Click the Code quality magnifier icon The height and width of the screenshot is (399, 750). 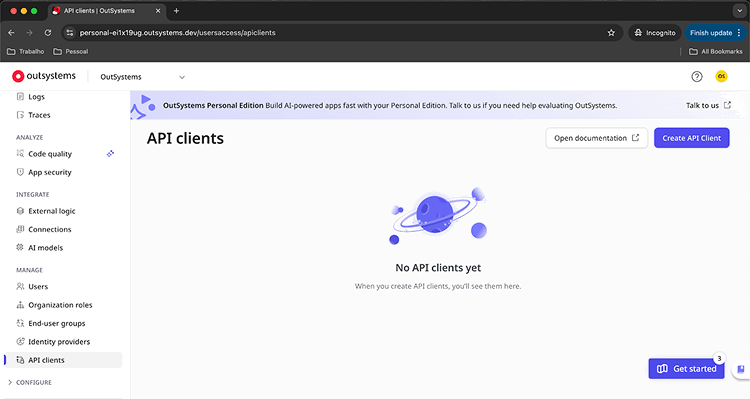pos(20,154)
